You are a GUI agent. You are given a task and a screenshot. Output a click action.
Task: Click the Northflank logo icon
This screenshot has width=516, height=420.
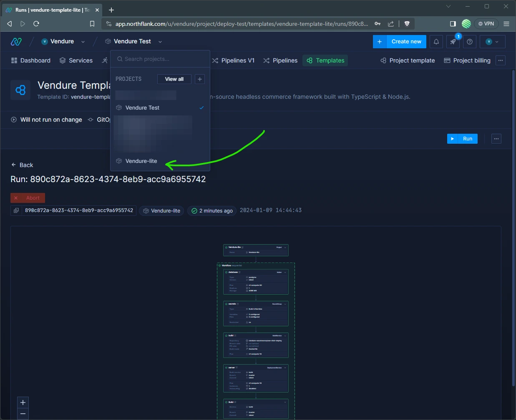click(x=16, y=41)
